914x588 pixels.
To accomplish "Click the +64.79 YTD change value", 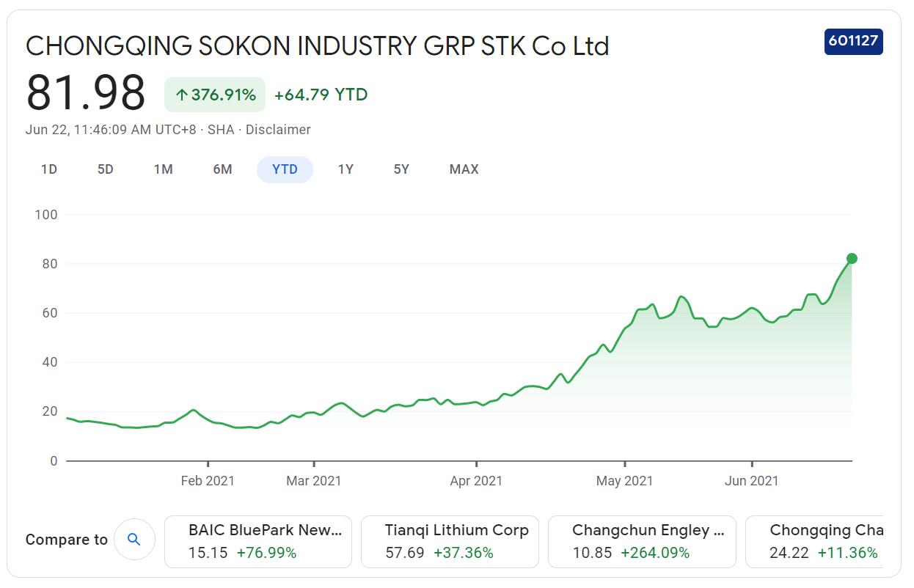I will 321,94.
